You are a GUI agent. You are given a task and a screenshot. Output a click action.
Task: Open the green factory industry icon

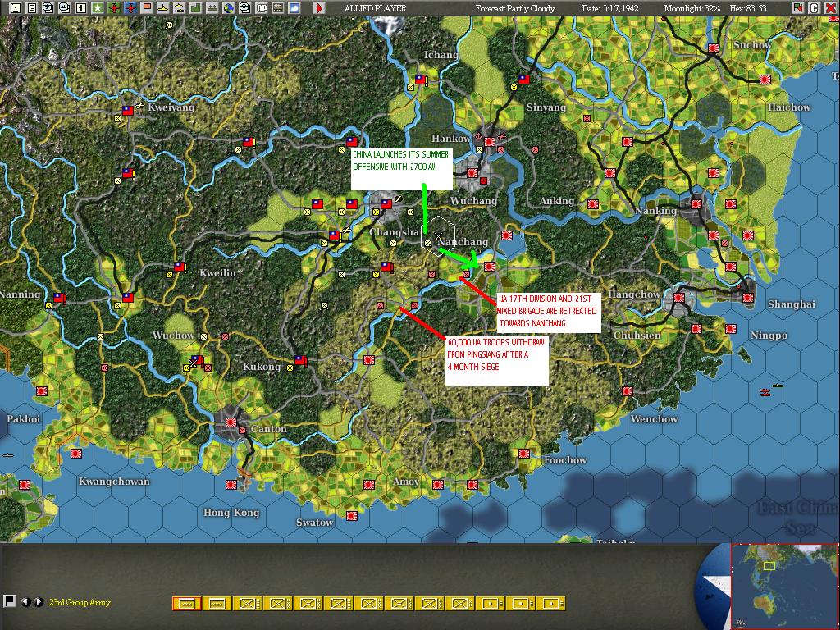[x=195, y=8]
